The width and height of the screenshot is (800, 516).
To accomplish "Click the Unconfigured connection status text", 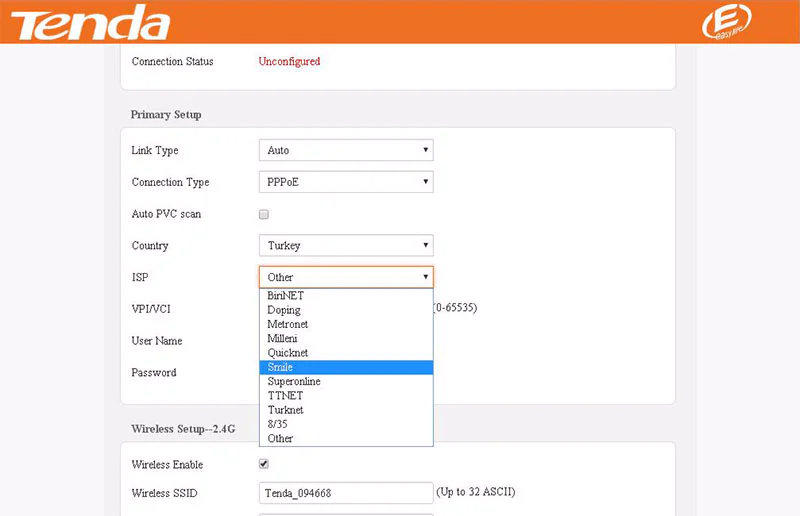I will (289, 61).
